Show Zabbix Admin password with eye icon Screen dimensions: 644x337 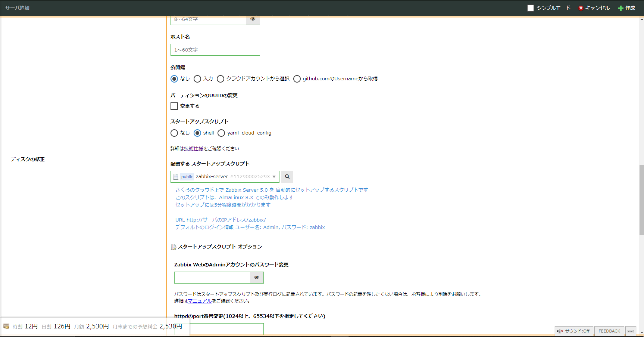[257, 278]
